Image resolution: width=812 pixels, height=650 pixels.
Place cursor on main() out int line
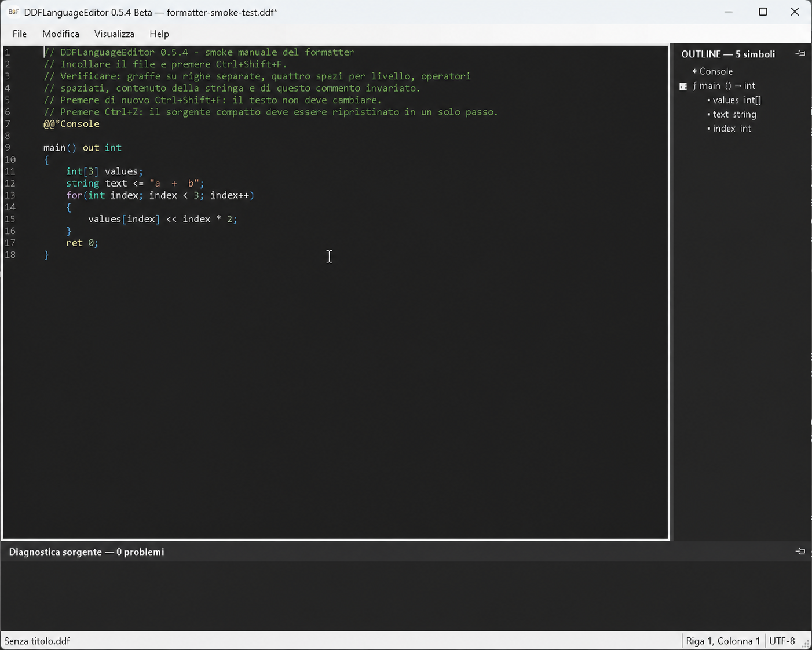click(x=82, y=148)
